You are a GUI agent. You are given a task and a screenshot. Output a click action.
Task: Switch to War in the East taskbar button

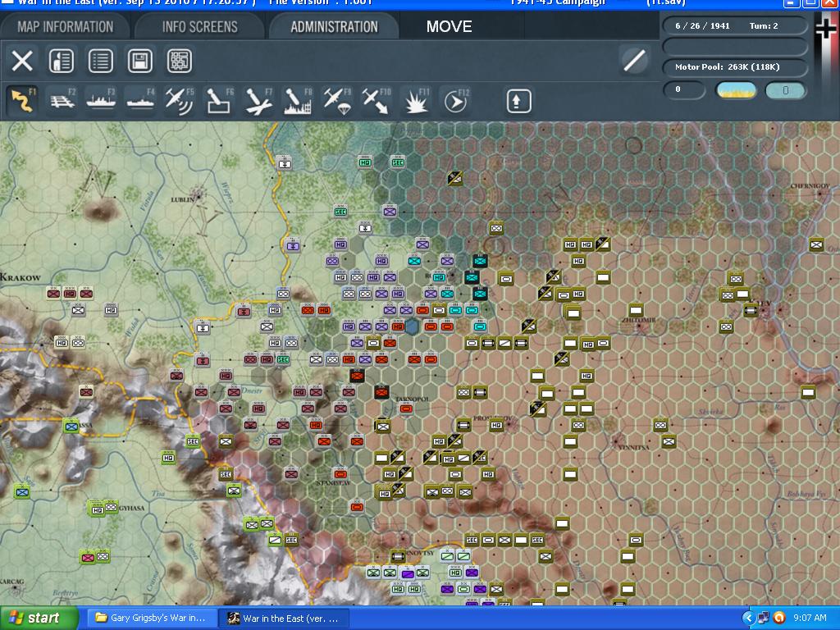(284, 618)
